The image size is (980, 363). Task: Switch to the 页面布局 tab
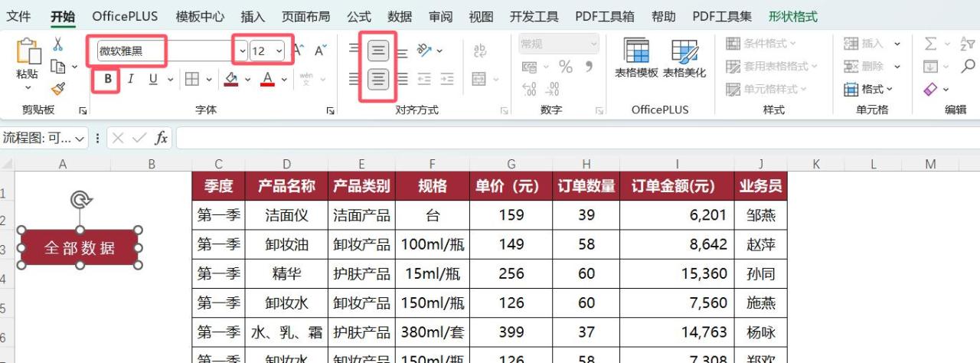click(305, 16)
